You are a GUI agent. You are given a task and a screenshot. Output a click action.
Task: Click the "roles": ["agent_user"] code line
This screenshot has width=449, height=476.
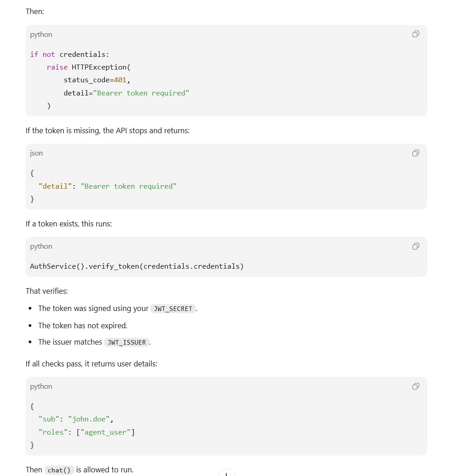click(x=86, y=432)
